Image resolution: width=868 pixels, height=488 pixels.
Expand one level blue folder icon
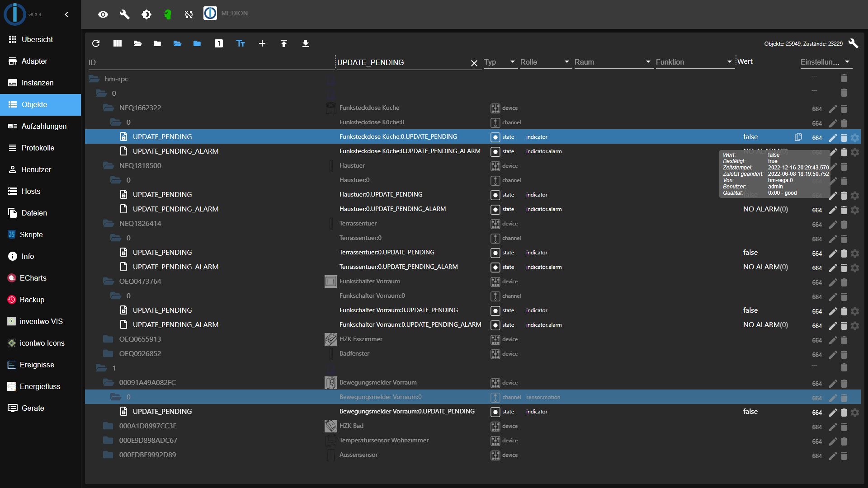(177, 43)
